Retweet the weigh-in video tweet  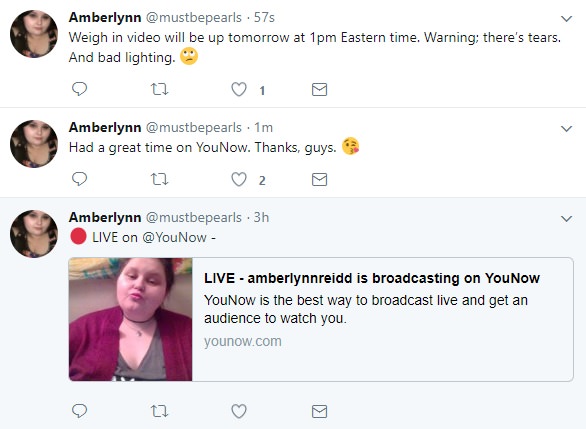point(159,89)
